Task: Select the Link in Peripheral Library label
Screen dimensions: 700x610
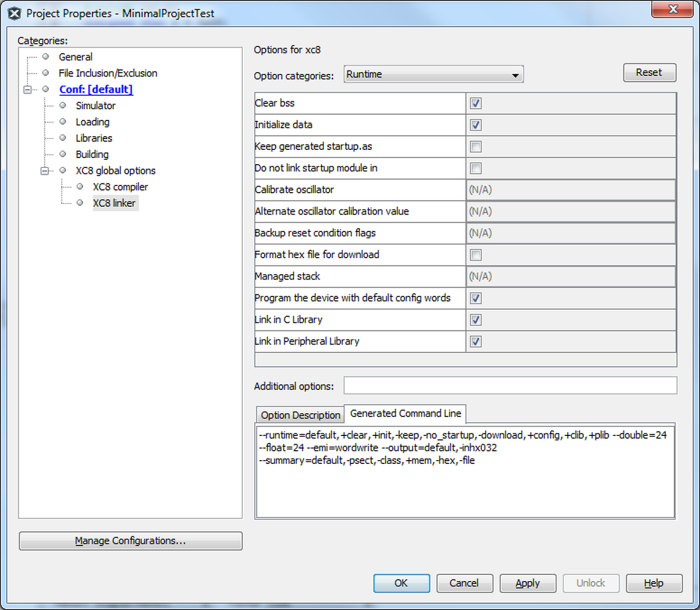Action: coord(307,341)
